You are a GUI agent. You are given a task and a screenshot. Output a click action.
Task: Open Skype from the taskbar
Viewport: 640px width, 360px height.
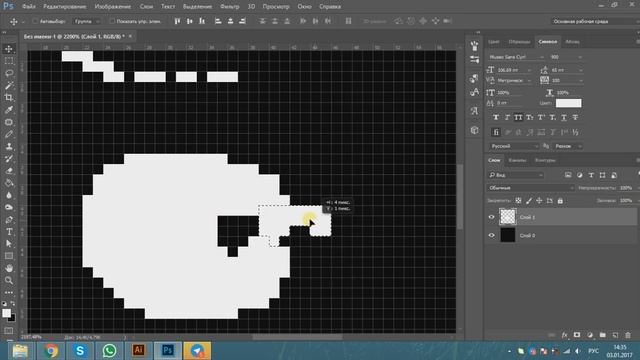click(80, 351)
